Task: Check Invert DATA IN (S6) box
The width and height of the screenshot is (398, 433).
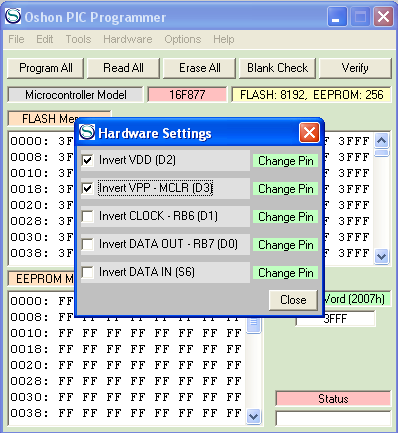Action: [88, 272]
